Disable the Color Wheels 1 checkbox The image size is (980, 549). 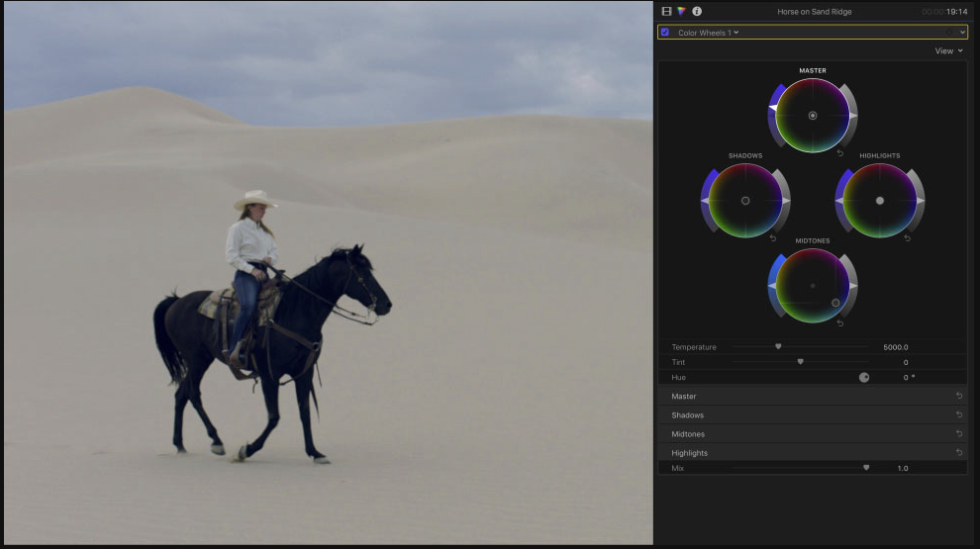coord(665,33)
